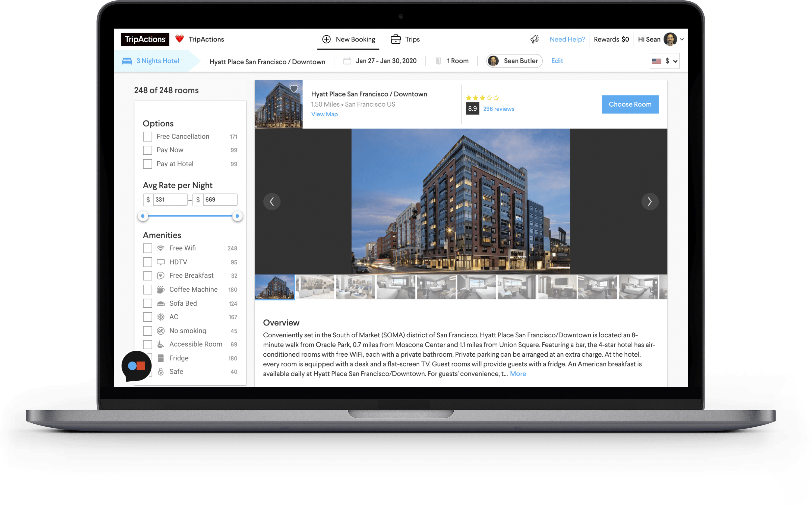Image resolution: width=812 pixels, height=505 pixels.
Task: Tick the Free Wifi checkbox
Action: coord(148,249)
